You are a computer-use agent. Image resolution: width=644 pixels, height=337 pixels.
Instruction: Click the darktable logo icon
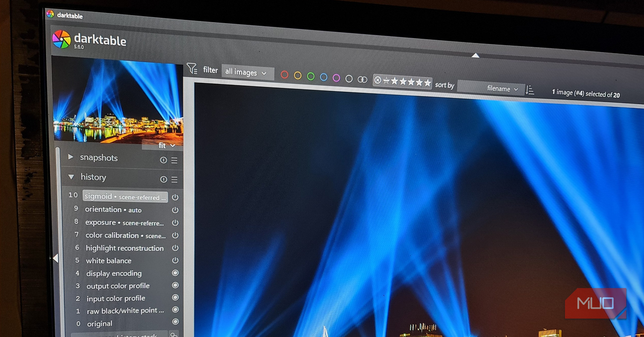point(61,39)
